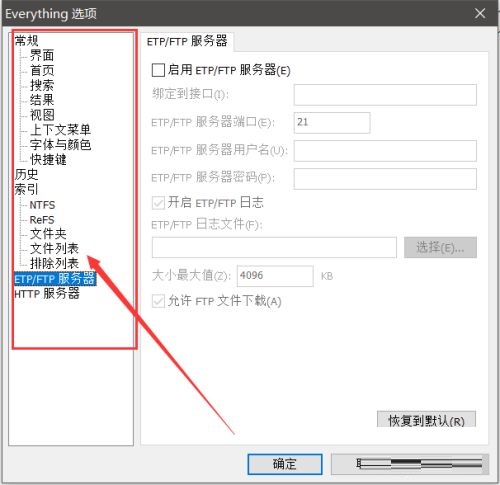Click the server port field showing 21
Screen dimensions: 500x485
click(x=332, y=123)
